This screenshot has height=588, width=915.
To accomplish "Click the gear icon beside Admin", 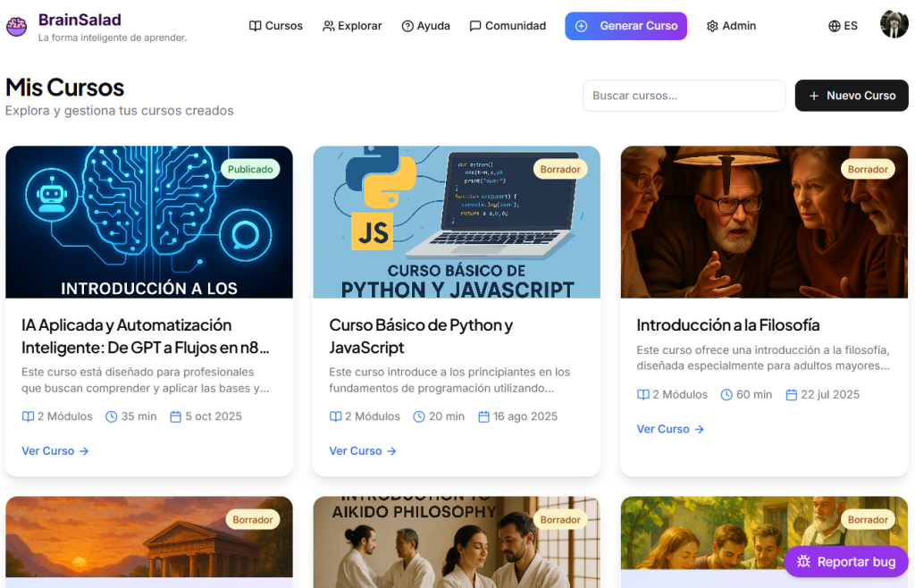I will [712, 26].
